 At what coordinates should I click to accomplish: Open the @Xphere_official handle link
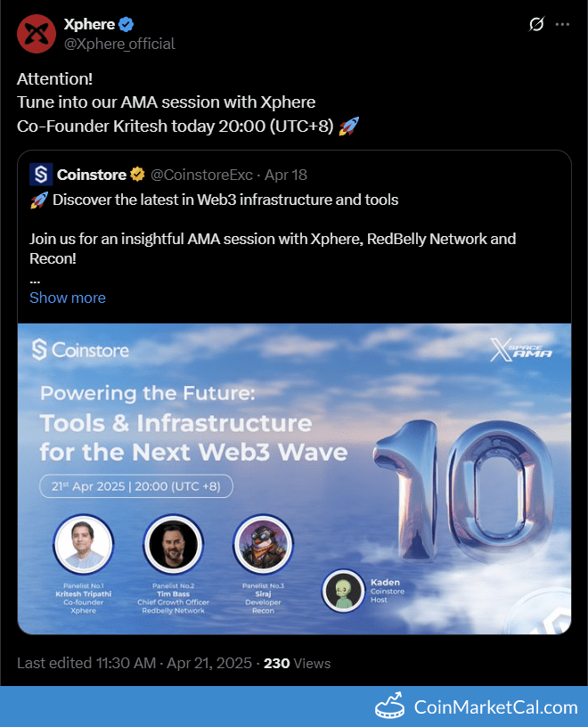click(119, 44)
